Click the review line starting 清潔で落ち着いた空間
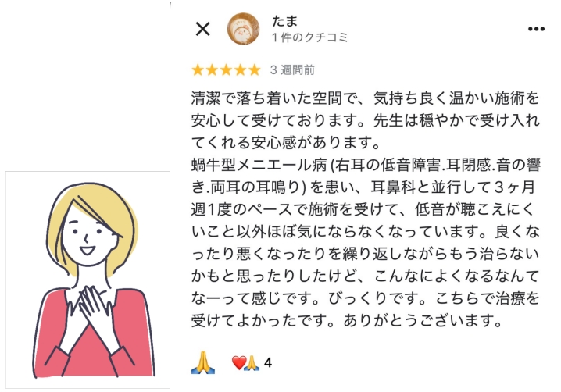 pyautogui.click(x=366, y=98)
